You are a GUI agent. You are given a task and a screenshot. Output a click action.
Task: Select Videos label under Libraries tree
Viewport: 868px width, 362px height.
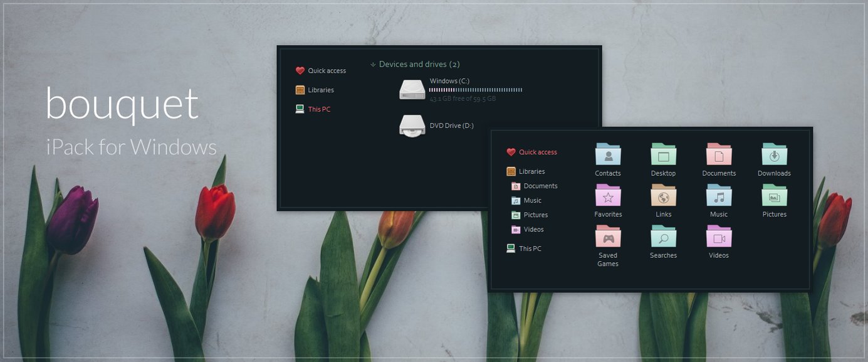[x=534, y=230]
